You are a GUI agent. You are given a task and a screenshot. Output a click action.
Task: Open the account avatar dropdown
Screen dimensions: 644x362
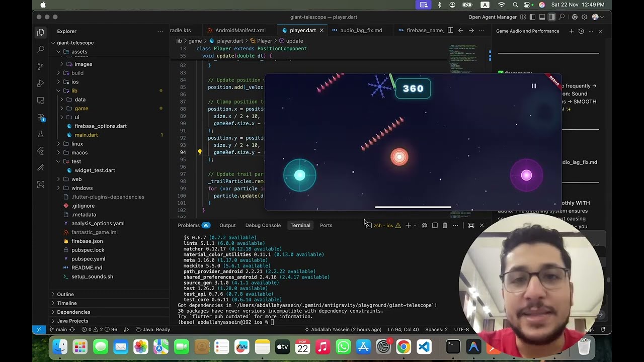click(x=597, y=17)
